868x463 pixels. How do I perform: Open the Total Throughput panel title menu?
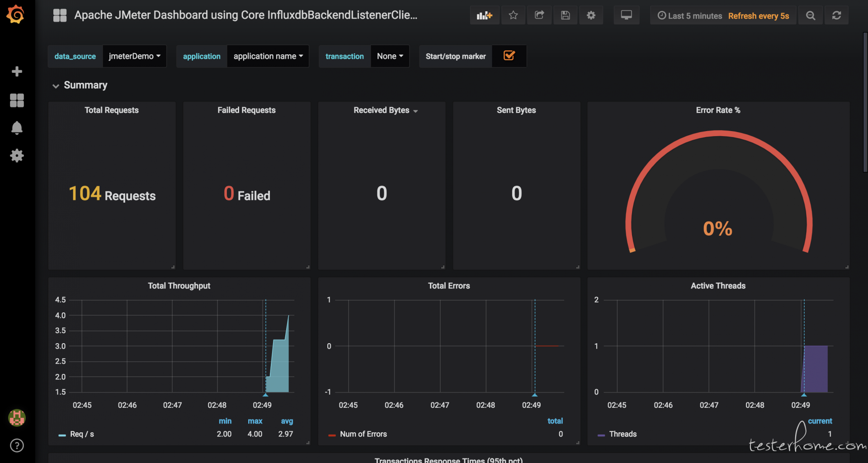179,286
